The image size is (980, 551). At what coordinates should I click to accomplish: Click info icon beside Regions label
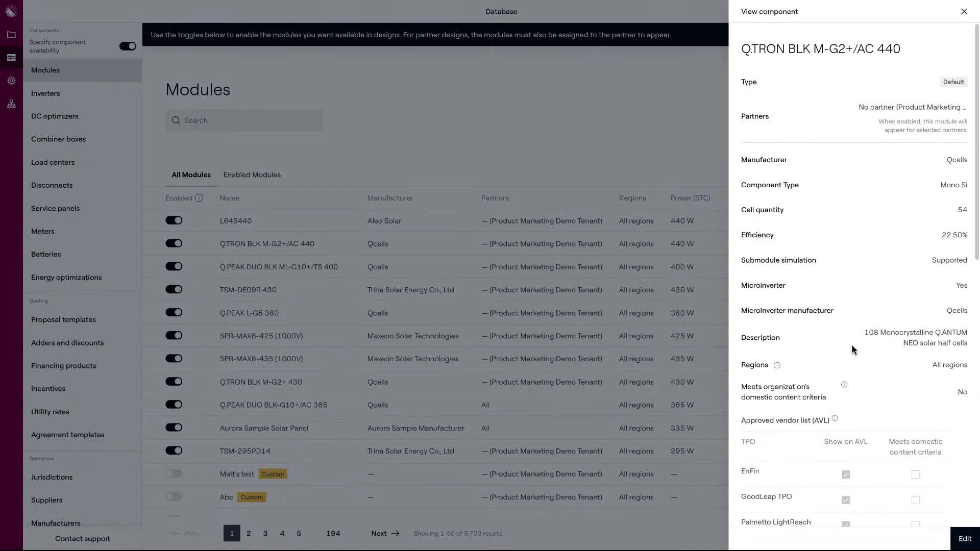pyautogui.click(x=777, y=365)
